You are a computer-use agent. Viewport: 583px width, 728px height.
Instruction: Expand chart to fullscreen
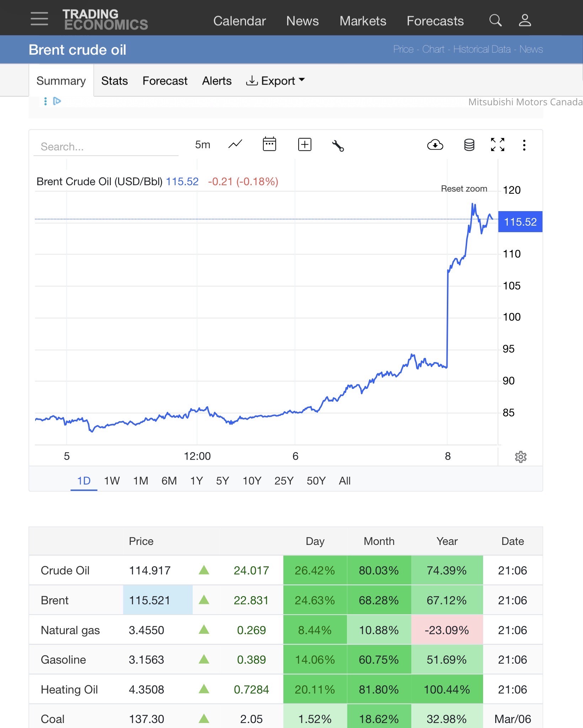pos(497,145)
